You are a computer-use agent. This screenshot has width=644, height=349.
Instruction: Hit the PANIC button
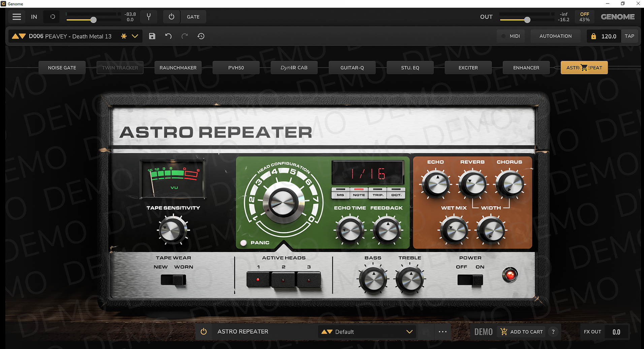tap(244, 243)
